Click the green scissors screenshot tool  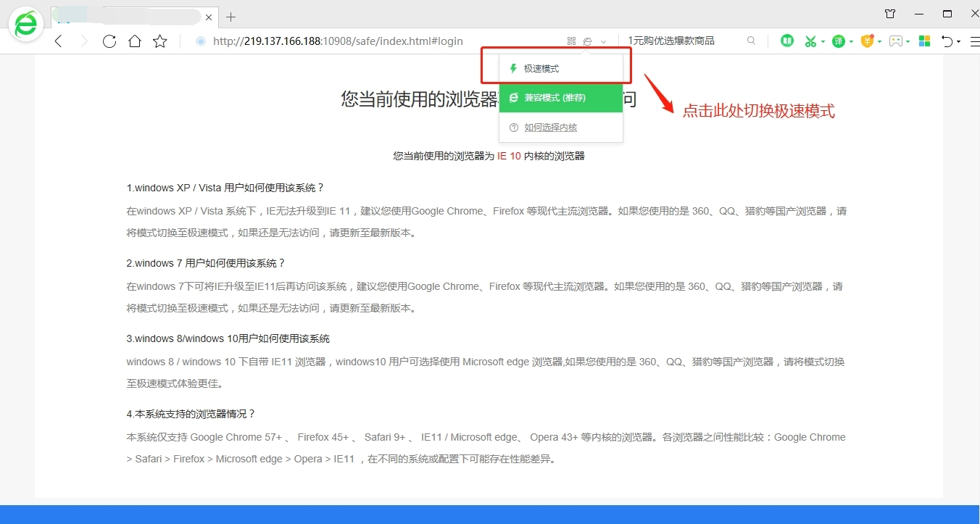pyautogui.click(x=810, y=41)
